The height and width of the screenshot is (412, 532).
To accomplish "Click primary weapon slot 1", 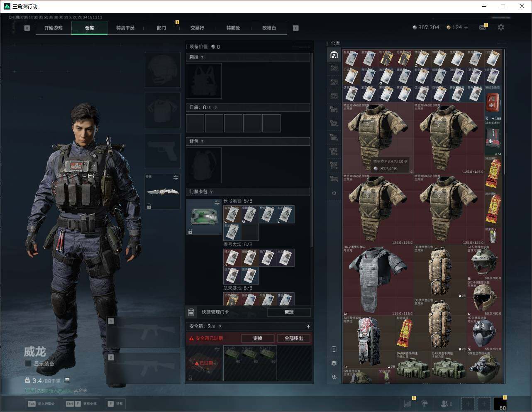I will 144,333.
